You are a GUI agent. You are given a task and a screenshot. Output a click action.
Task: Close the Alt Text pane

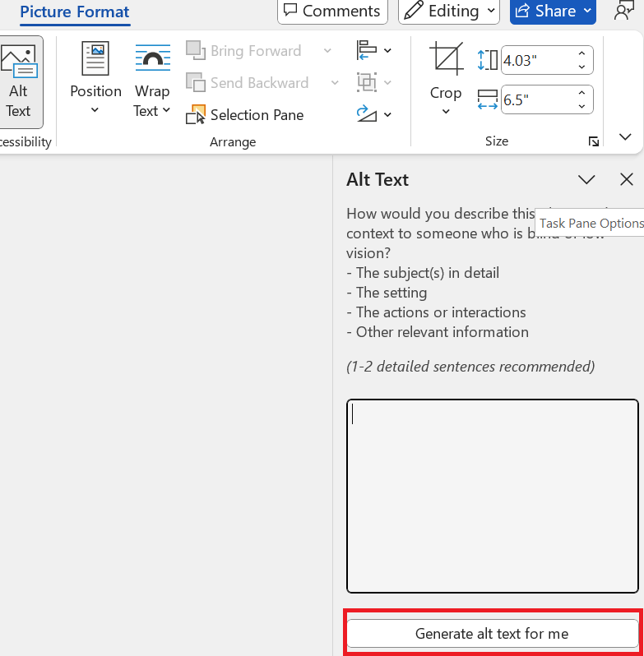[627, 179]
